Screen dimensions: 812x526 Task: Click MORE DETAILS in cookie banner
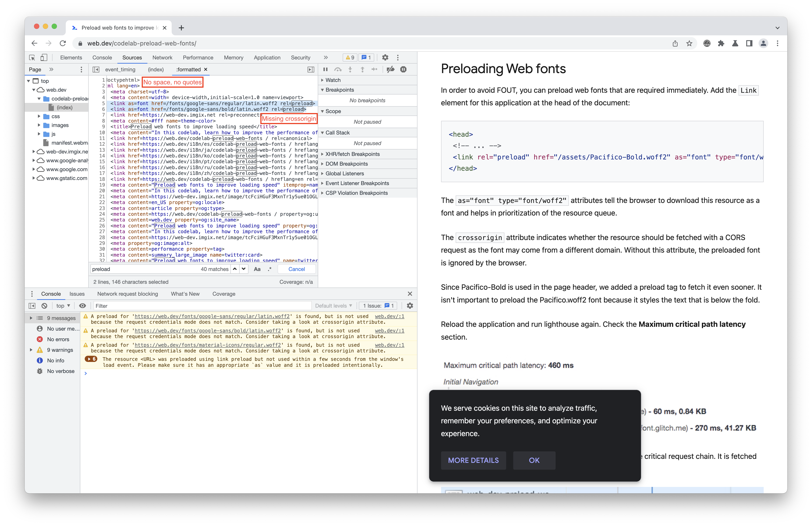pyautogui.click(x=473, y=460)
